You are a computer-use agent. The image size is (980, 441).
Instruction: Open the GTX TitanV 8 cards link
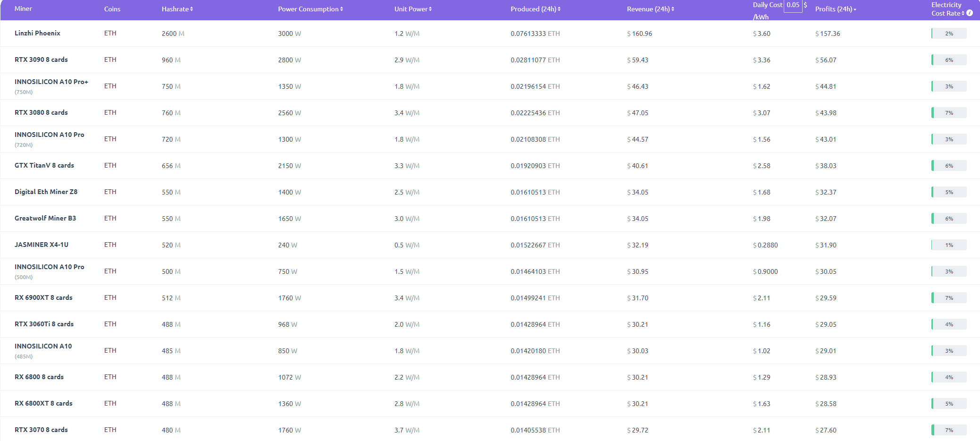[x=44, y=165]
